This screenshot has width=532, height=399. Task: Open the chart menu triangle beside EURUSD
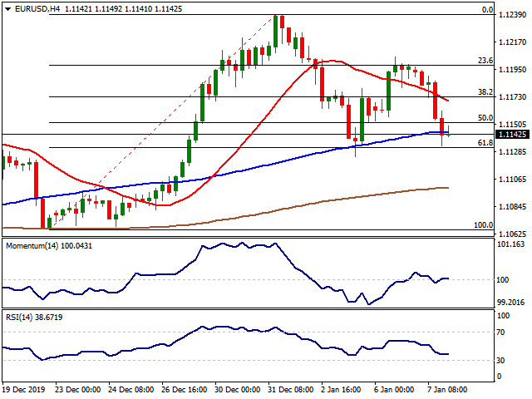[7, 9]
